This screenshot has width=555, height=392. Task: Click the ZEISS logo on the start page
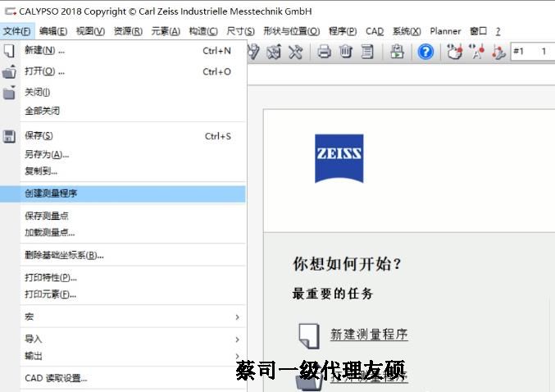click(x=339, y=158)
